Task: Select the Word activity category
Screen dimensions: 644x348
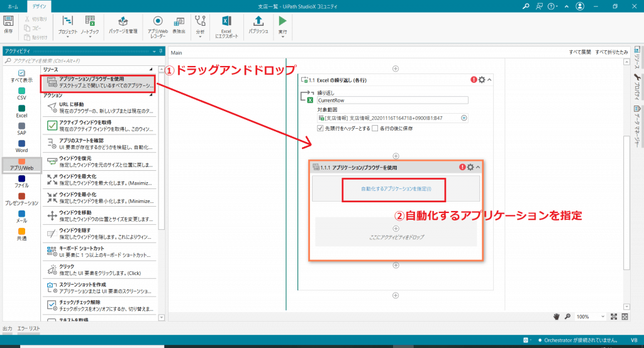Action: point(21,146)
